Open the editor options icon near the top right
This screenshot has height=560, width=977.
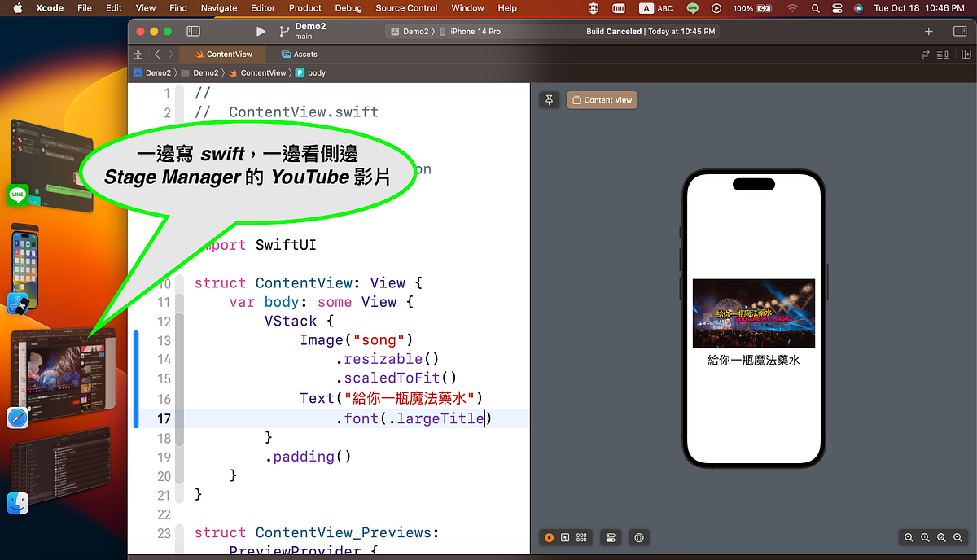[943, 54]
